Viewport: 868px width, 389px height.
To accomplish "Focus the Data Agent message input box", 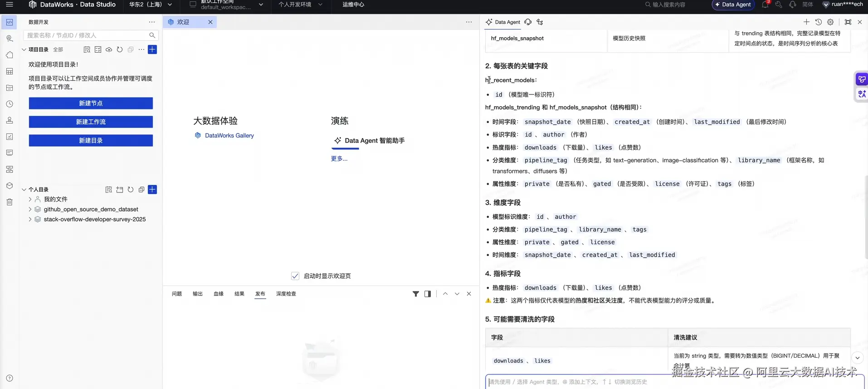I will tap(674, 382).
